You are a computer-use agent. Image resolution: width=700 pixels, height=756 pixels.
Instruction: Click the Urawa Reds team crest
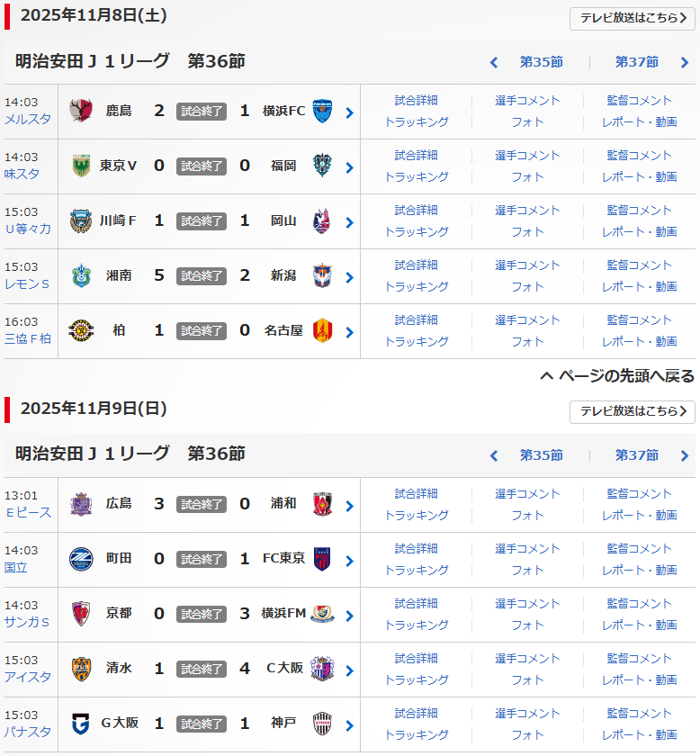coord(322,505)
